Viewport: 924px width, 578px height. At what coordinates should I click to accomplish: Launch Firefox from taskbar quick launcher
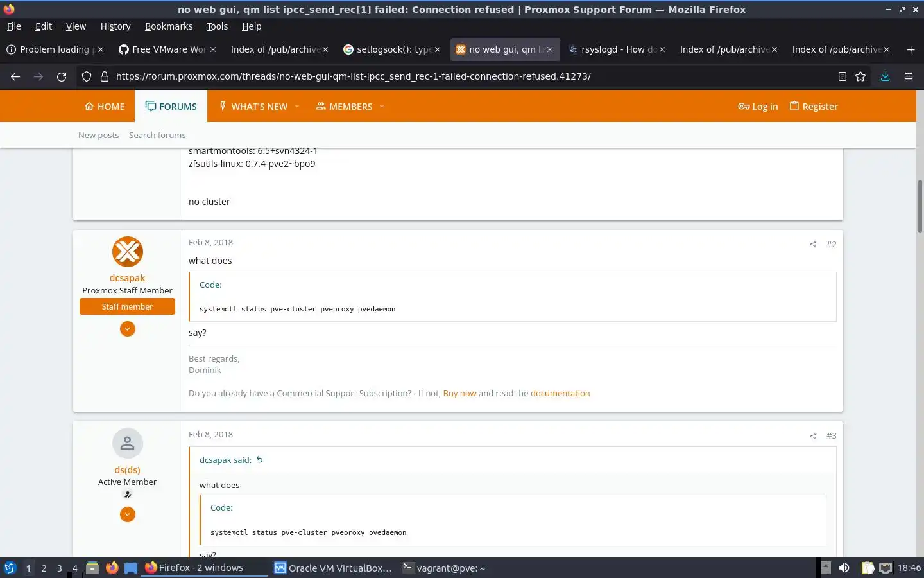[112, 568]
